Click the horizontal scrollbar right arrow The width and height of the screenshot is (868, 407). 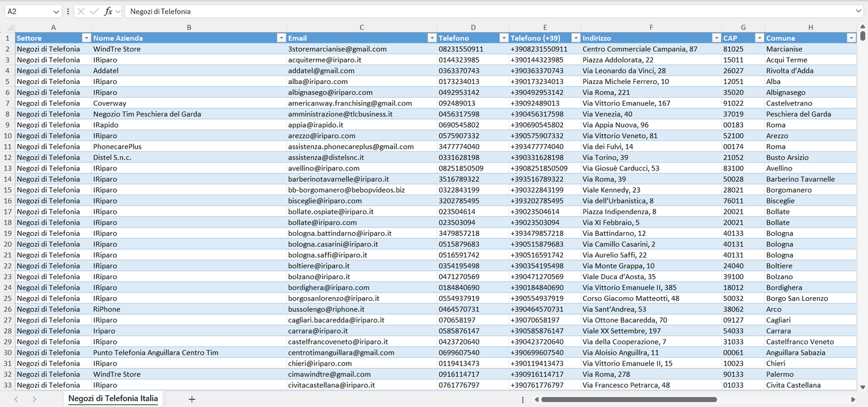tap(853, 399)
